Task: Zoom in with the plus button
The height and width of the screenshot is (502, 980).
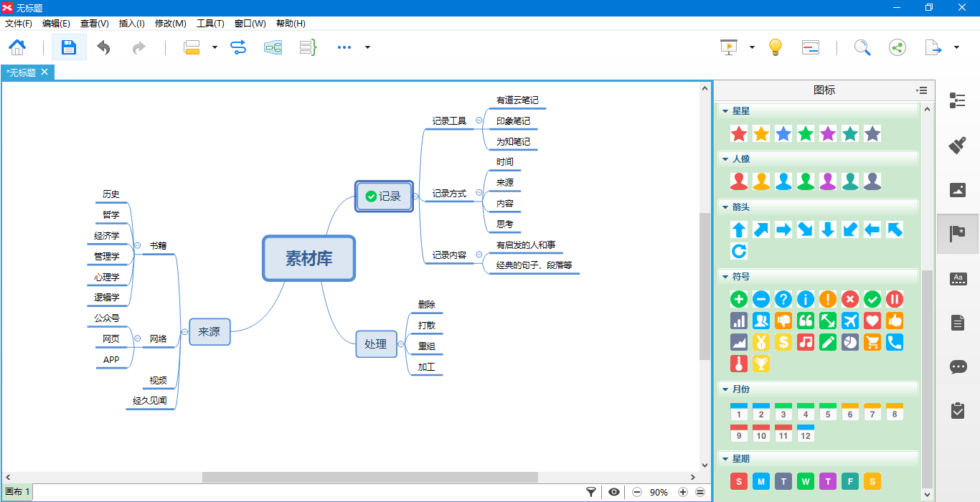Action: pos(682,492)
